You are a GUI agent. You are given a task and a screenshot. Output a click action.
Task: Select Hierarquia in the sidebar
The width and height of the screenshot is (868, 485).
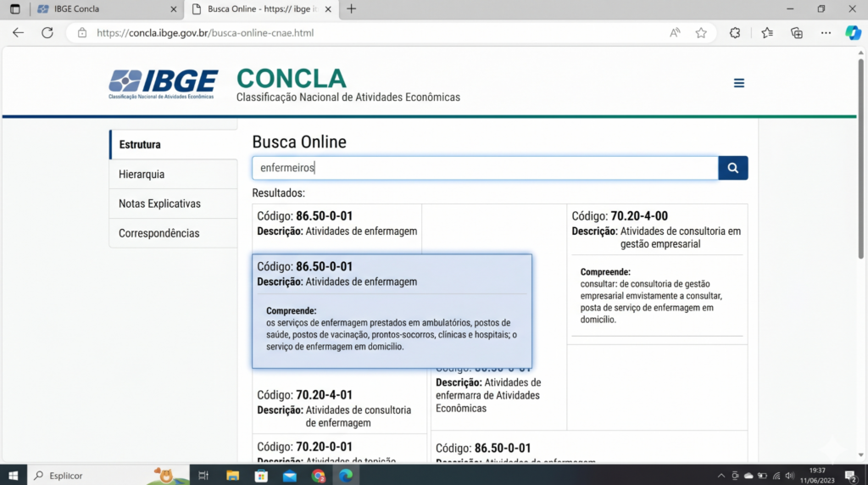142,174
